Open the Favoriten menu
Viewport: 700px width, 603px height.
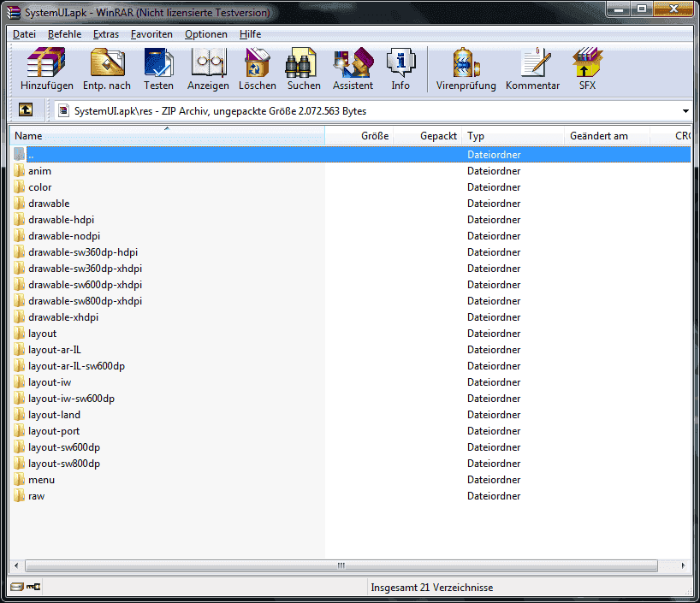(151, 34)
